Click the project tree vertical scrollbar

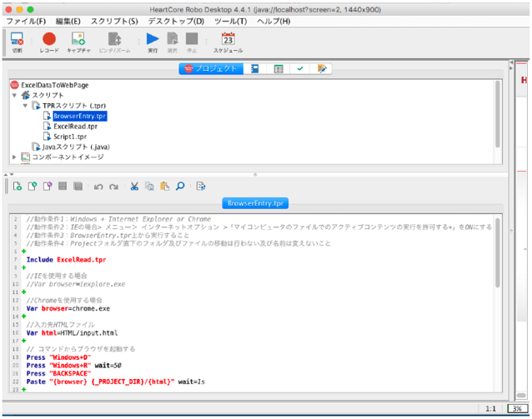pyautogui.click(x=497, y=114)
